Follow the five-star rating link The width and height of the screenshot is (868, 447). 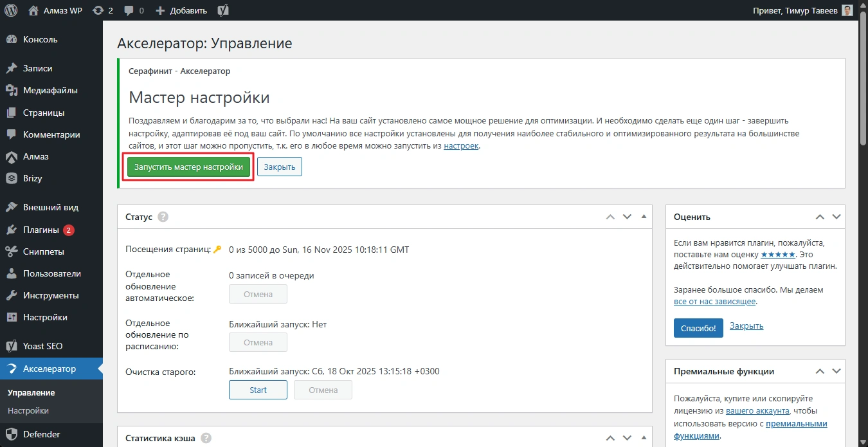click(777, 255)
